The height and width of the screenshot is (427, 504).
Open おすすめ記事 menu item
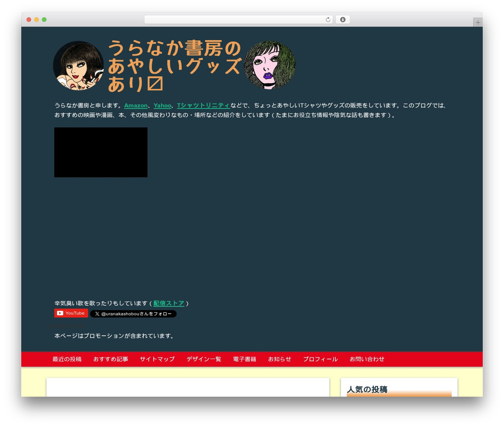111,359
